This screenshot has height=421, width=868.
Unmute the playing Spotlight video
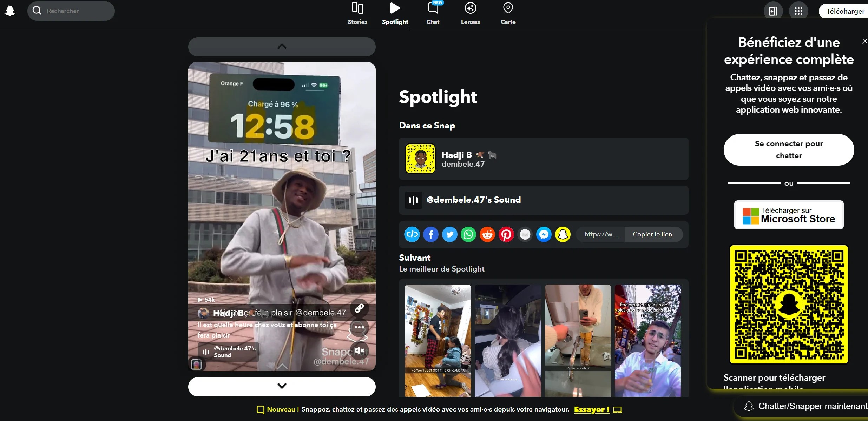359,350
